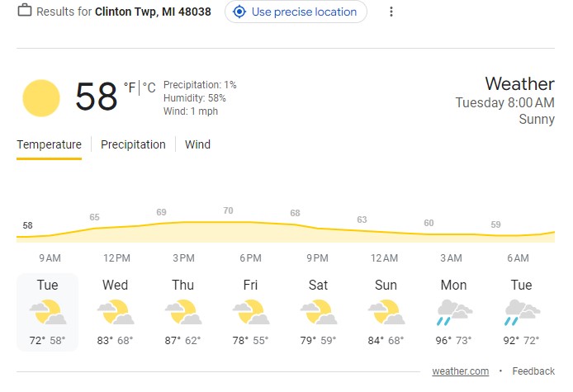Screen dimensions: 573x392
Task: Open the weather.com source link
Action: 460,371
